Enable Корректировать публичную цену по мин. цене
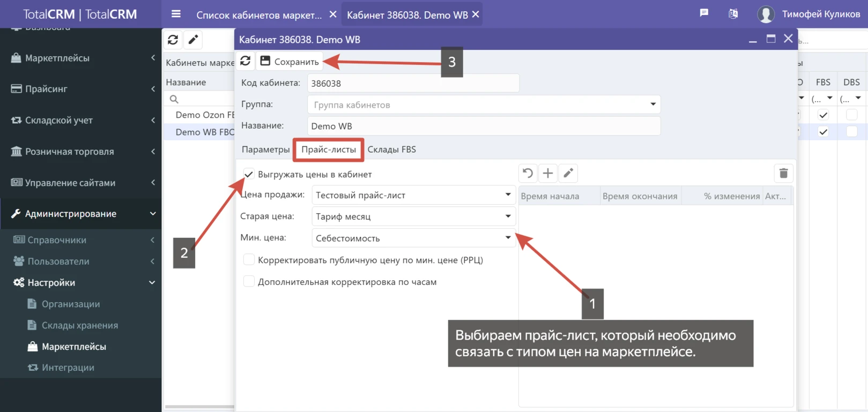The image size is (868, 412). coord(249,260)
